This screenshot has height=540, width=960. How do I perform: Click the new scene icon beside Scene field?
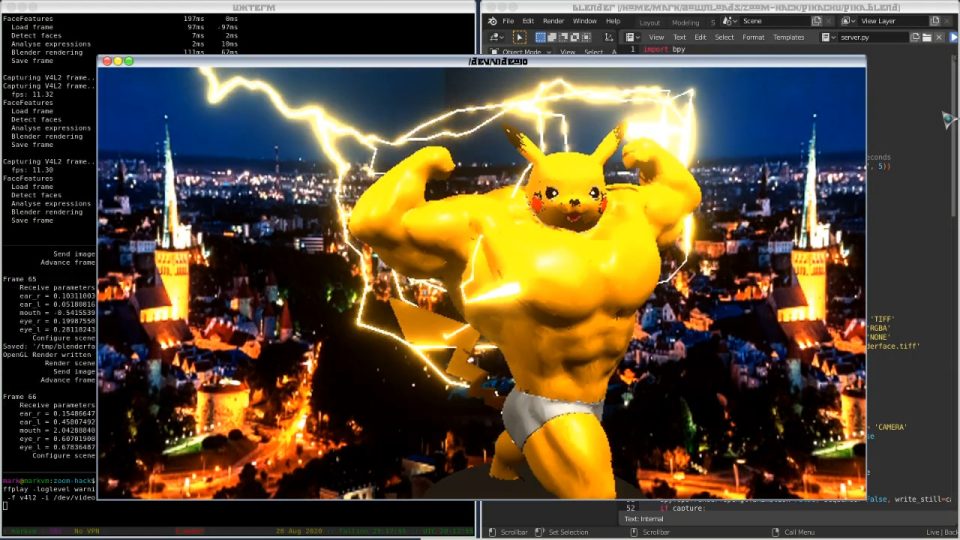click(816, 21)
